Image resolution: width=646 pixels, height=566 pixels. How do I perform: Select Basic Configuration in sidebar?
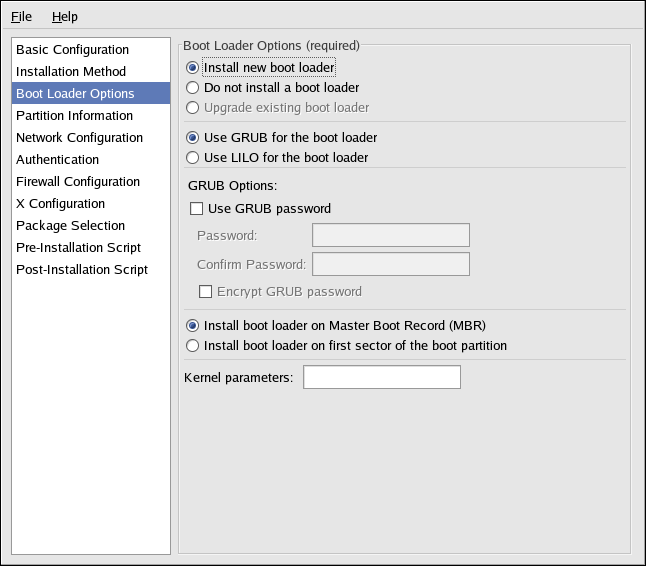click(72, 50)
